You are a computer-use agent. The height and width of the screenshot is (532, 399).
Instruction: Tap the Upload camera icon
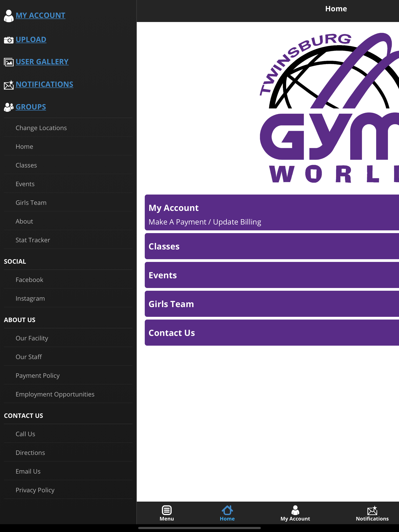click(x=9, y=40)
